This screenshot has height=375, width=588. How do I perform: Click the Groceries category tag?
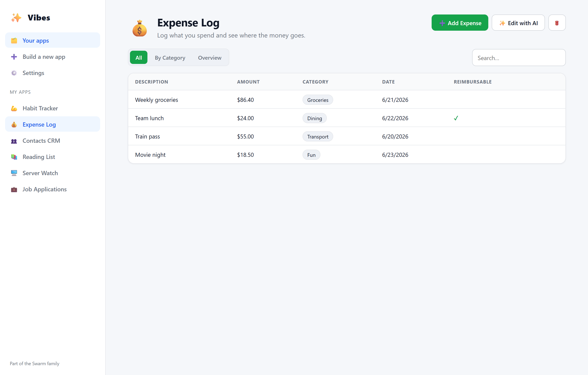[x=317, y=100]
